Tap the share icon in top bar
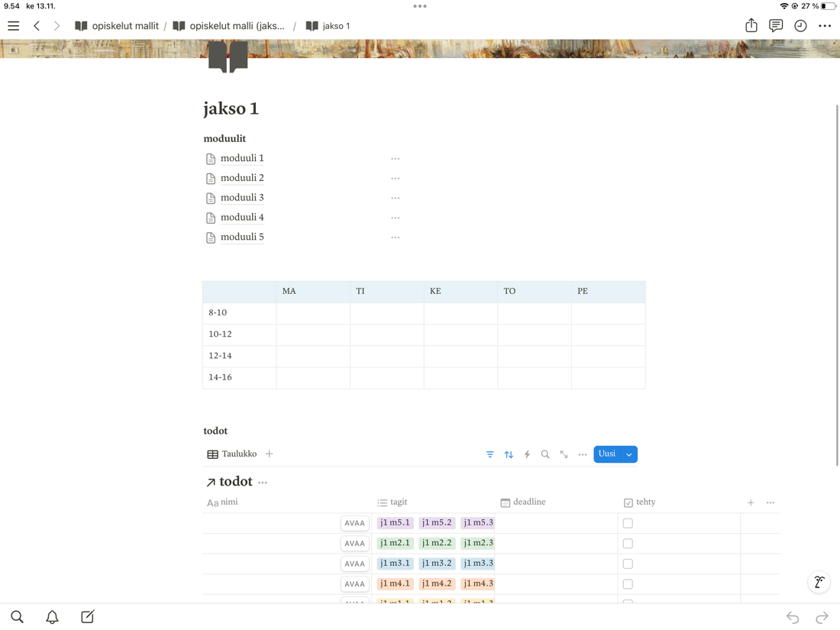Image resolution: width=840 pixels, height=630 pixels. [x=751, y=26]
